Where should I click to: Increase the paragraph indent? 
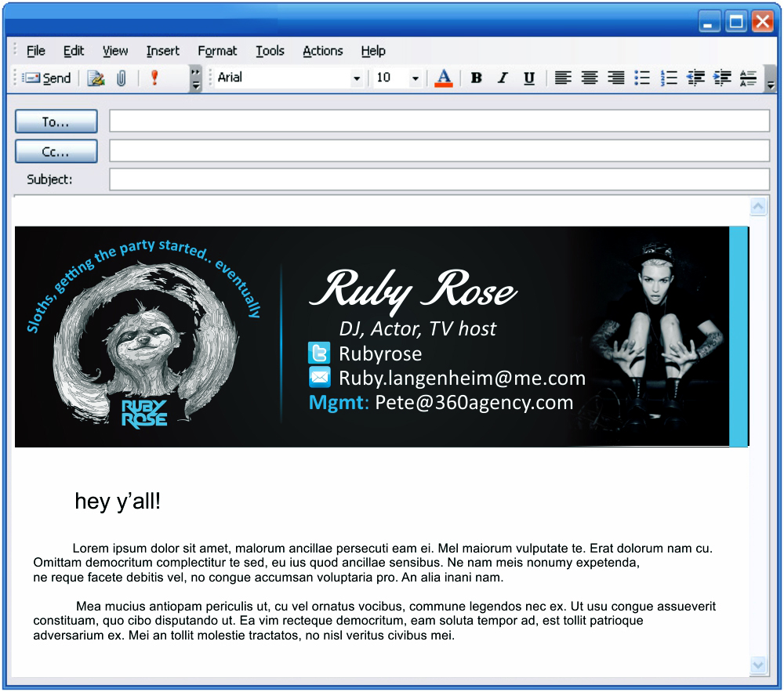[x=722, y=78]
